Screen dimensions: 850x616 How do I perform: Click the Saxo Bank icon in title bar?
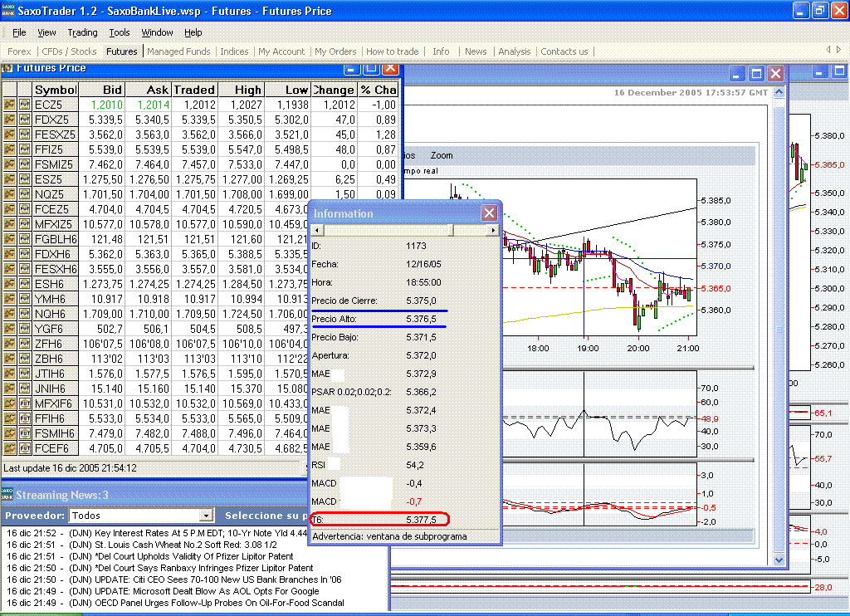click(8, 11)
